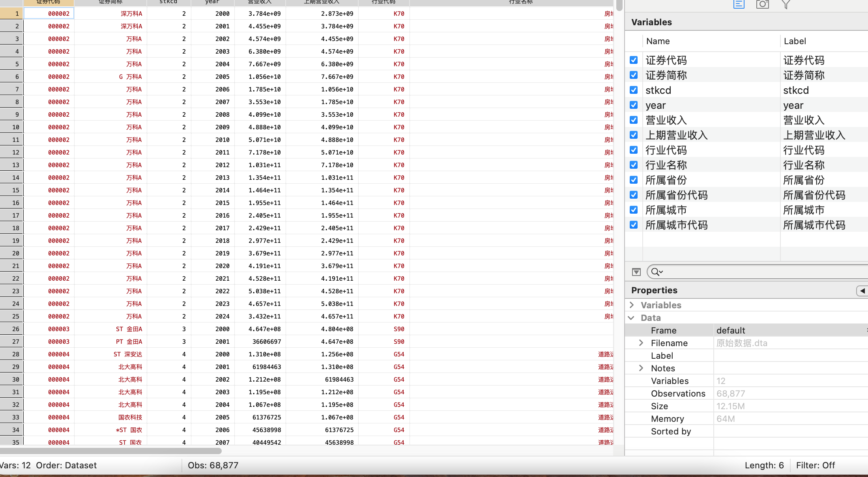Click the variable filter options dropdown icon
Image resolution: width=868 pixels, height=477 pixels.
(x=636, y=272)
